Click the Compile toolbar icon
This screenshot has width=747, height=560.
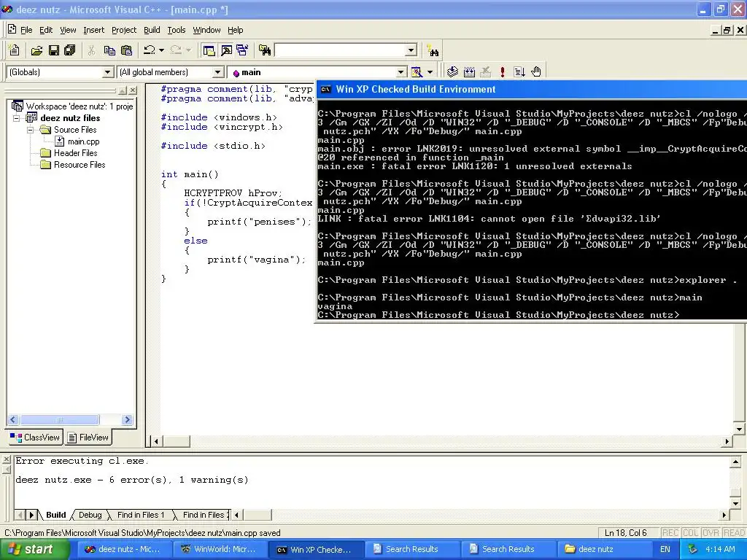[x=452, y=72]
